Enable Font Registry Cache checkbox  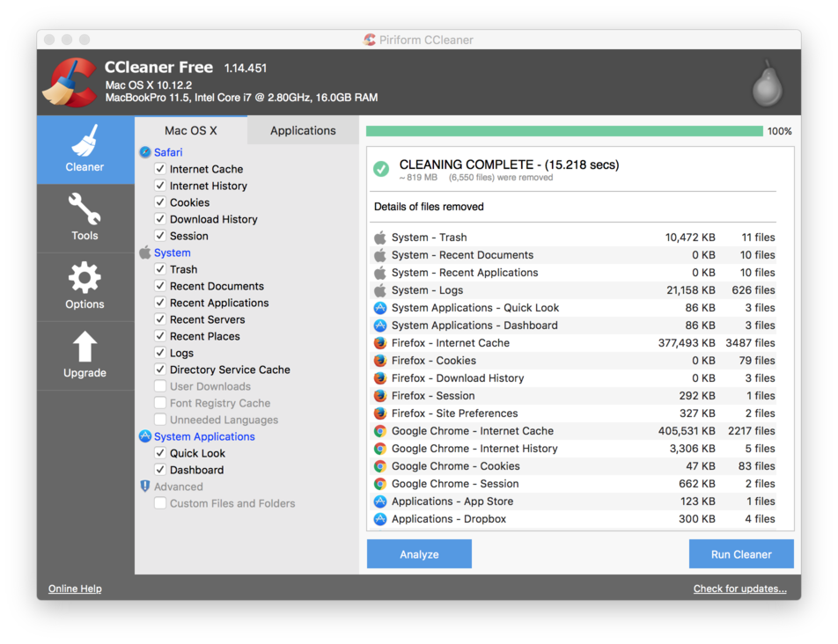click(160, 403)
